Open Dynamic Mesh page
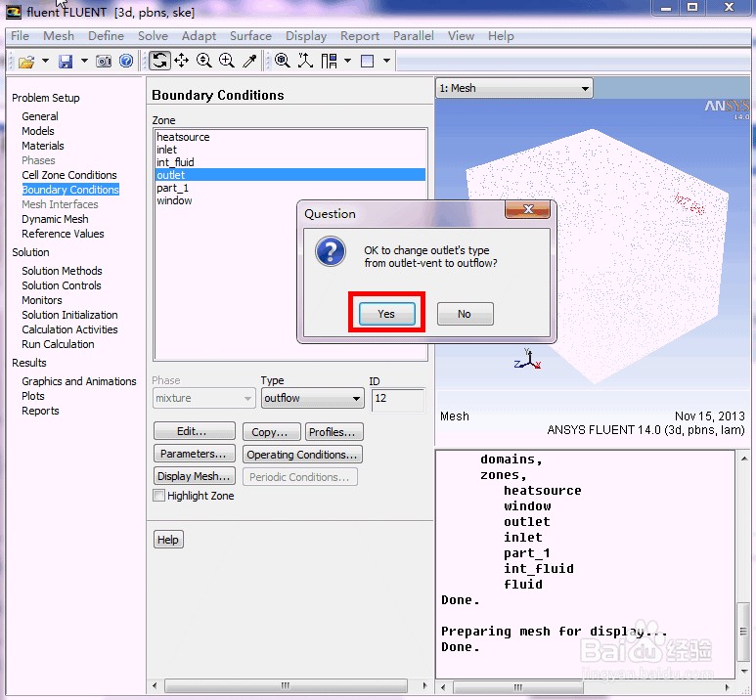 pyautogui.click(x=55, y=219)
